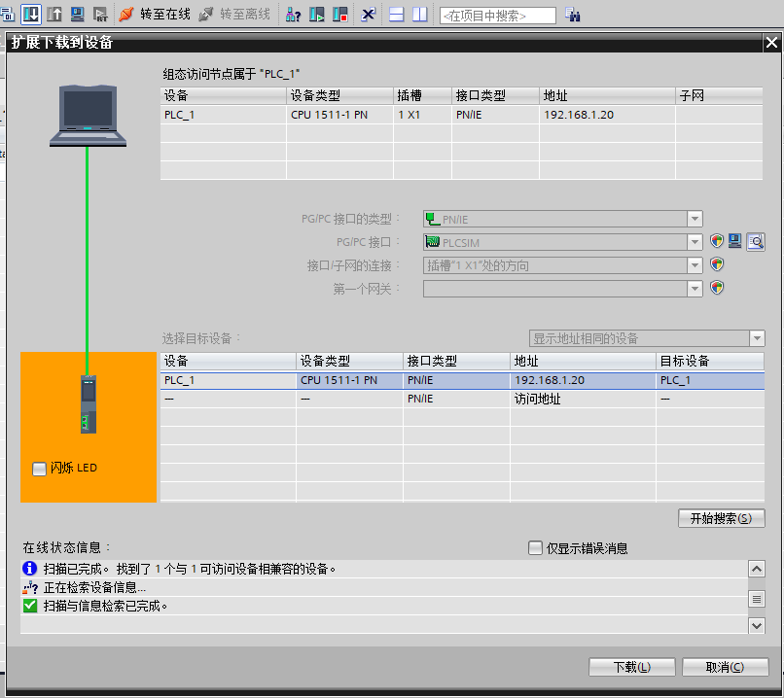784x698 pixels.
Task: Click the magnifier properties icon near PG/PC interface
Action: tap(756, 241)
